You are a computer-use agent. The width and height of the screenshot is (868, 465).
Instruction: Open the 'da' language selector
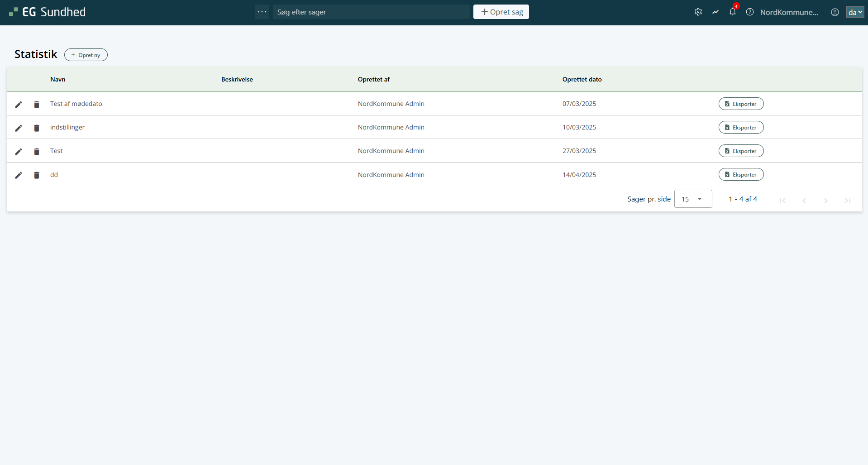click(x=855, y=12)
